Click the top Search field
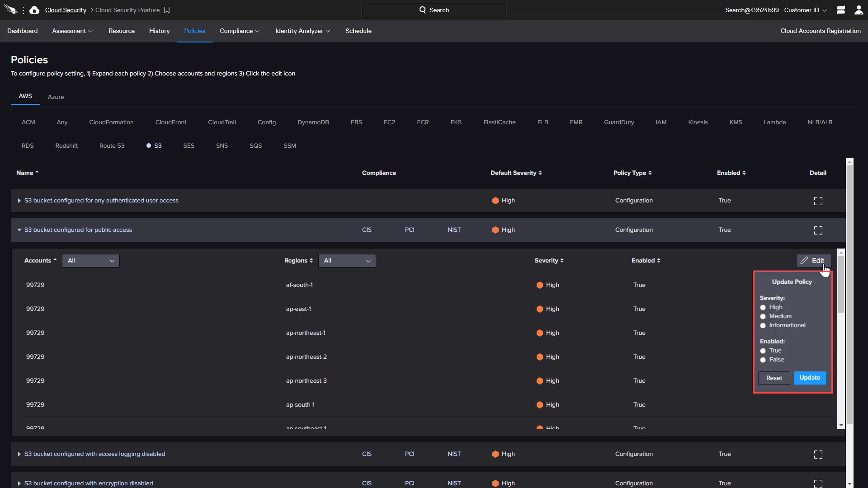868x488 pixels. click(434, 10)
